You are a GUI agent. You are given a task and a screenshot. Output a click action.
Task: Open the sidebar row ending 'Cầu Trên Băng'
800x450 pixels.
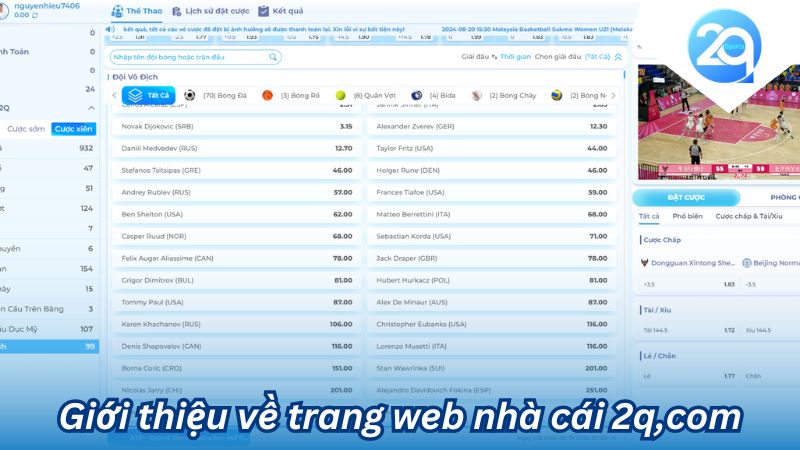click(48, 309)
